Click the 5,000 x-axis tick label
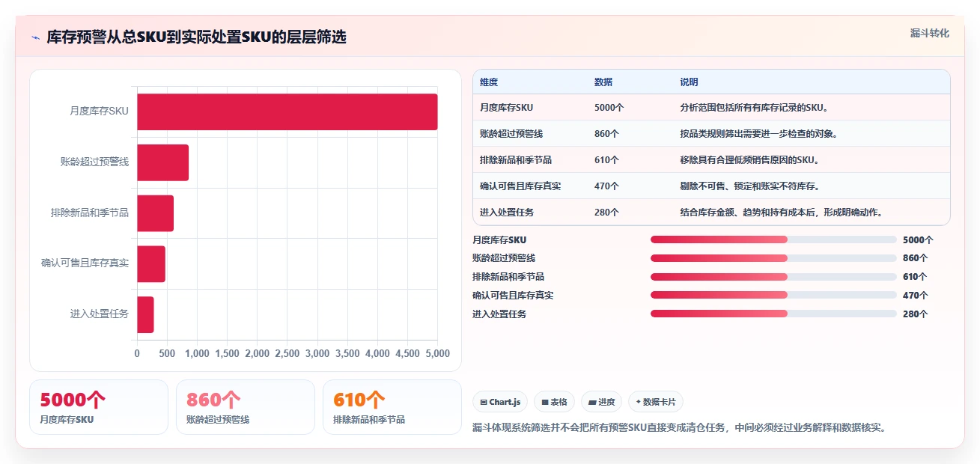980x464 pixels. coord(437,352)
